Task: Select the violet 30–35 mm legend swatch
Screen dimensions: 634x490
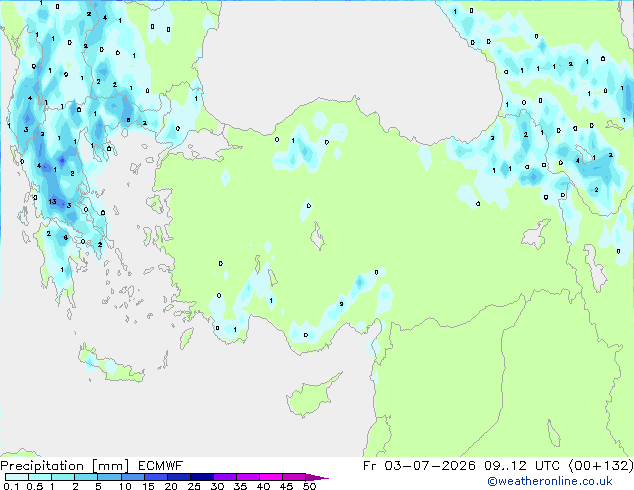Action: (x=224, y=477)
